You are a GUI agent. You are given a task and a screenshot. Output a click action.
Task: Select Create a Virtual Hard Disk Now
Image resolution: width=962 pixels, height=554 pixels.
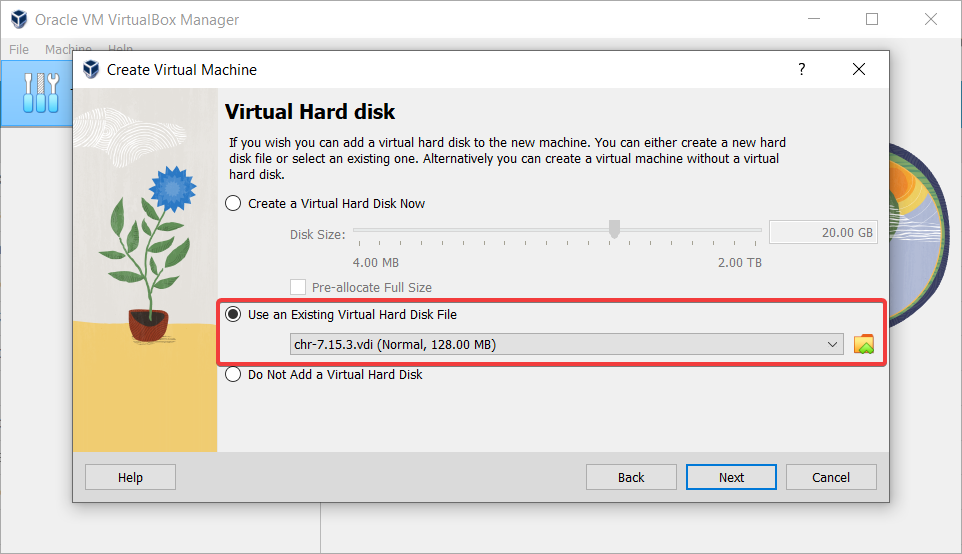coord(233,204)
